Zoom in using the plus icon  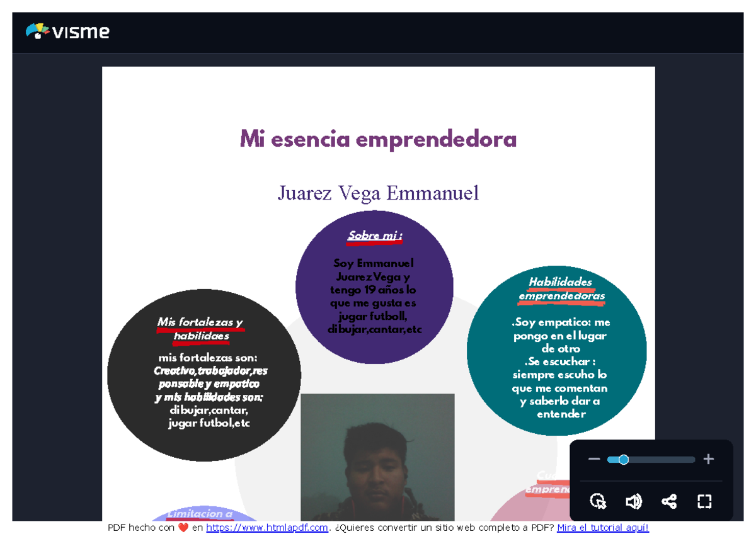(708, 459)
